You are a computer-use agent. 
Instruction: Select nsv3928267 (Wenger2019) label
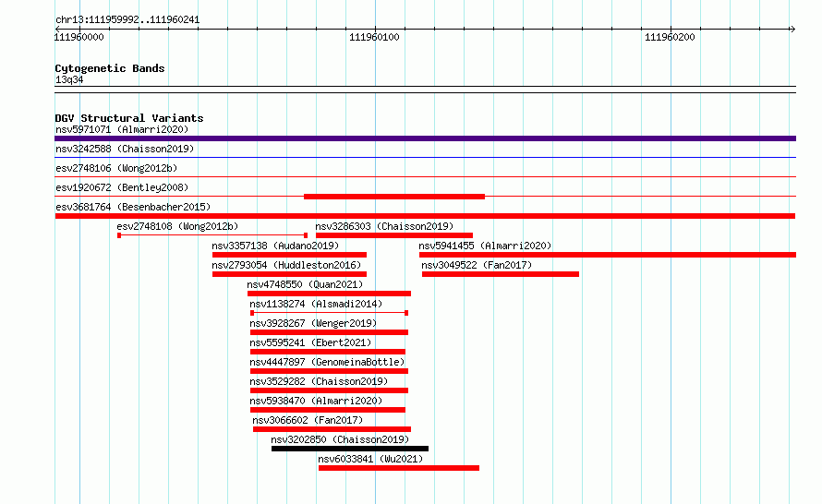coord(313,323)
